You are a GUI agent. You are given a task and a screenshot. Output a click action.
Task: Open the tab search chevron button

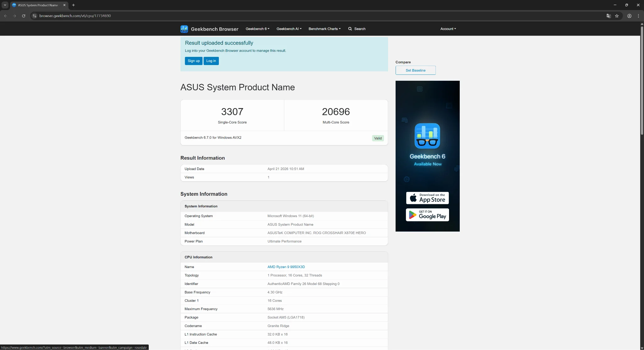coord(5,5)
